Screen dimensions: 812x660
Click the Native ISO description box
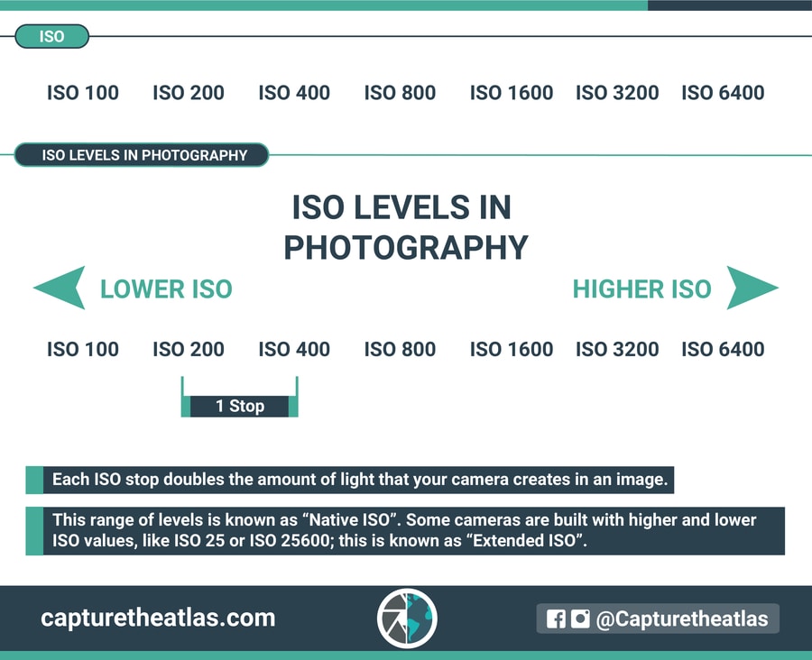pyautogui.click(x=405, y=530)
